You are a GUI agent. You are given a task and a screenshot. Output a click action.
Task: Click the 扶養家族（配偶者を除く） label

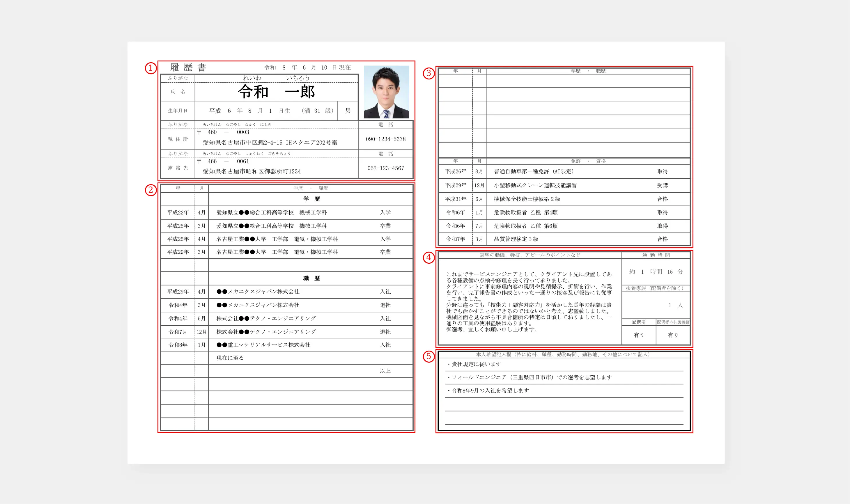click(x=656, y=288)
